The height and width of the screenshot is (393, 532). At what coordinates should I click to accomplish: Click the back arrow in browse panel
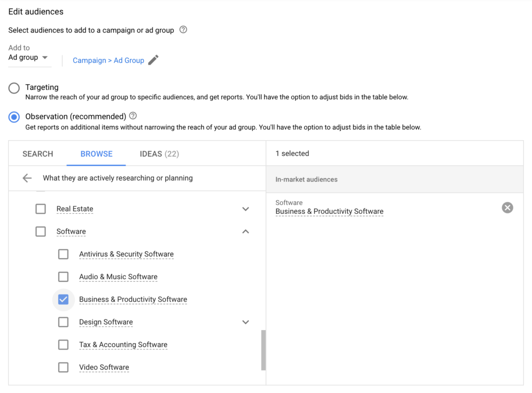(27, 178)
